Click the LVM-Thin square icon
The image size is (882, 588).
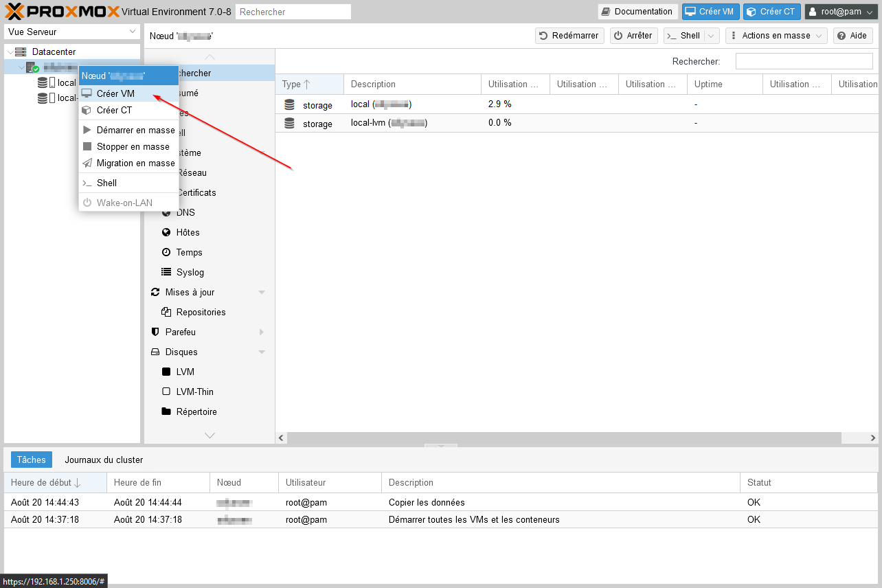[x=166, y=392]
